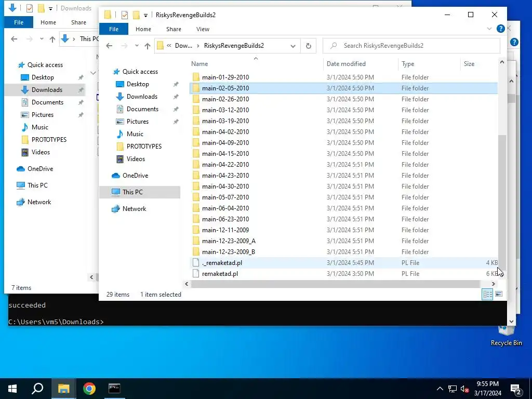532x399 pixels.
Task: Open taskbar search
Action: (37, 389)
